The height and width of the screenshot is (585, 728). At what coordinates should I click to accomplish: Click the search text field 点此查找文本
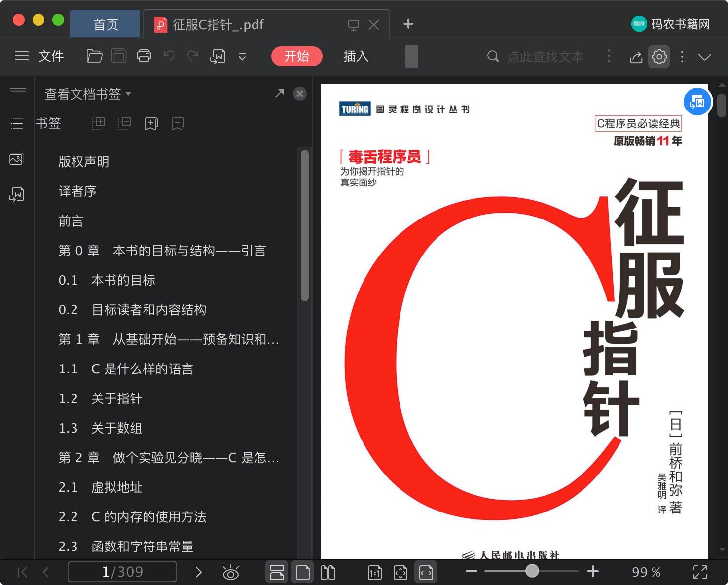pos(545,57)
